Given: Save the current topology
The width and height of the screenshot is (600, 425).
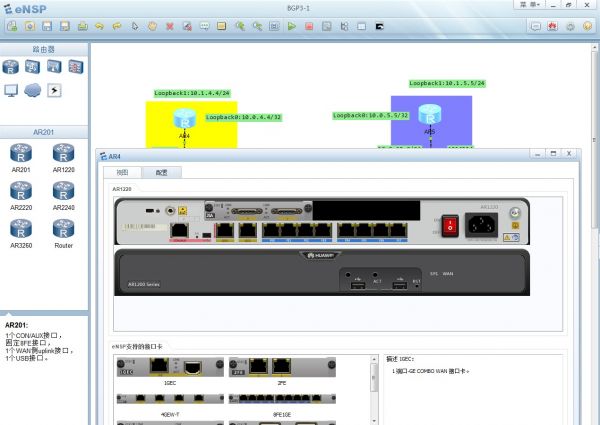Looking at the screenshot, I should [x=47, y=26].
